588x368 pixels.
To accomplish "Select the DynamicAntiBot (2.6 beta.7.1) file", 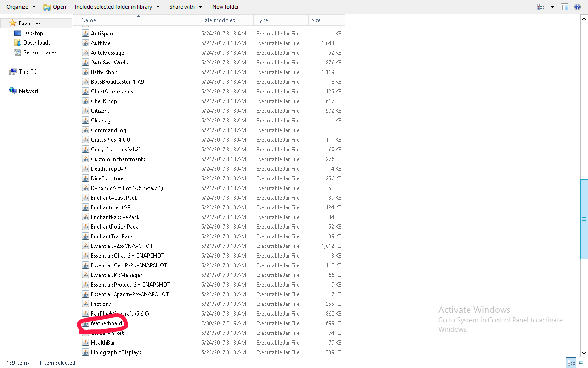I will click(x=127, y=188).
